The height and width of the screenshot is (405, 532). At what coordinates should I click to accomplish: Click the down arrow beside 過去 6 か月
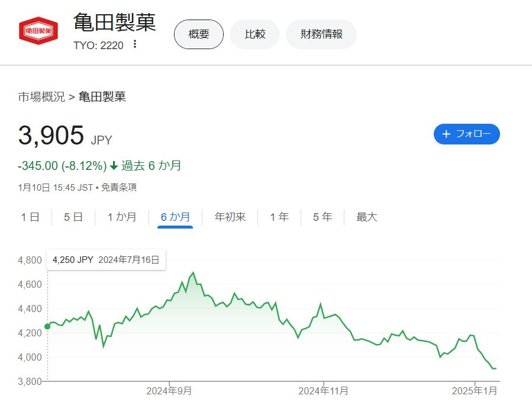coord(114,166)
